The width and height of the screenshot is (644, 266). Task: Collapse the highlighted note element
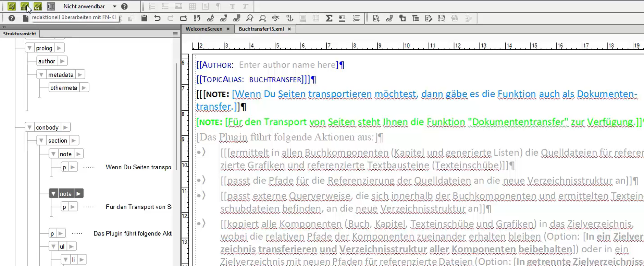point(53,194)
